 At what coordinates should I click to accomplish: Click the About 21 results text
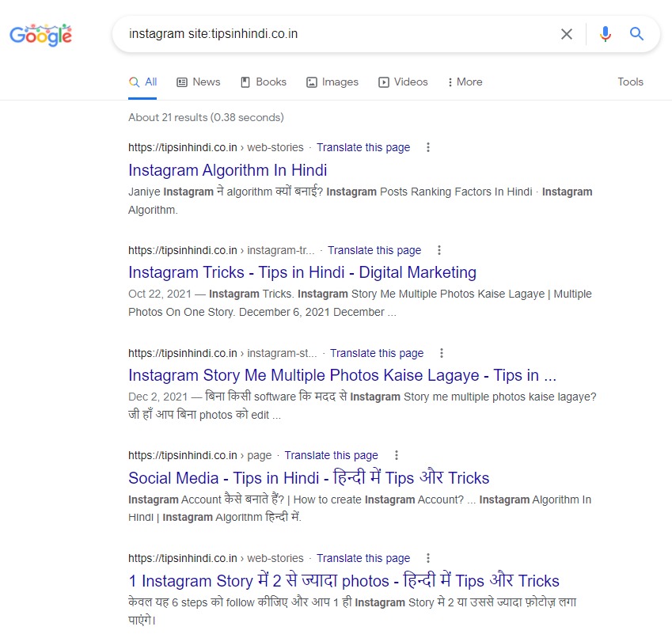click(x=206, y=117)
